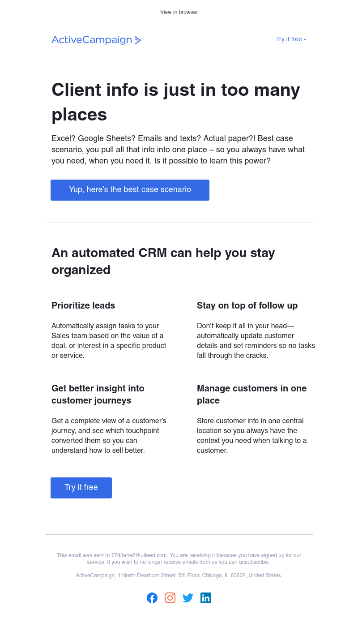Click the Prioritize leads heading
This screenshot has width=358, height=644.
[x=83, y=305]
